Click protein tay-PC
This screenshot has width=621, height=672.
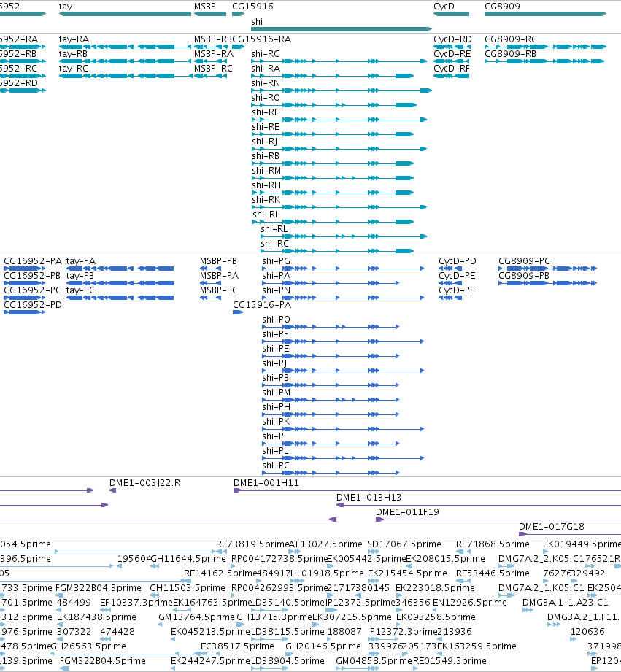80,290
